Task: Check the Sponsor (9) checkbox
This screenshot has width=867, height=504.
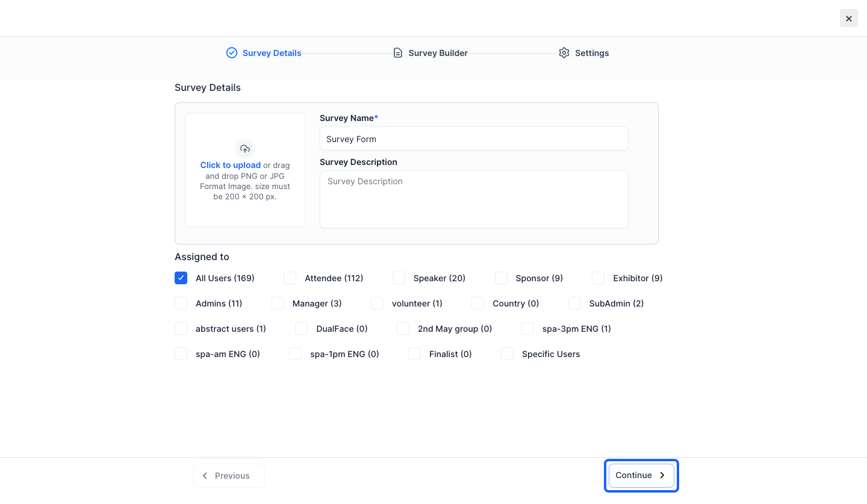Action: click(501, 278)
